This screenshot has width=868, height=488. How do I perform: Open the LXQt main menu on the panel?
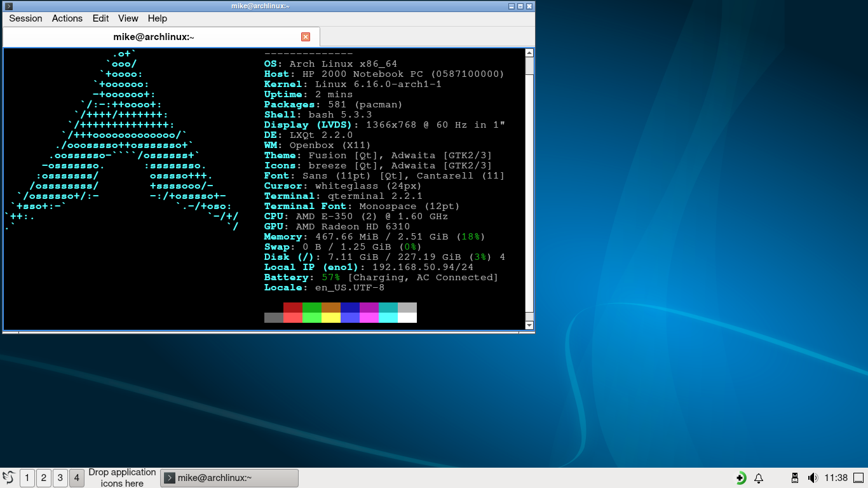pyautogui.click(x=9, y=478)
